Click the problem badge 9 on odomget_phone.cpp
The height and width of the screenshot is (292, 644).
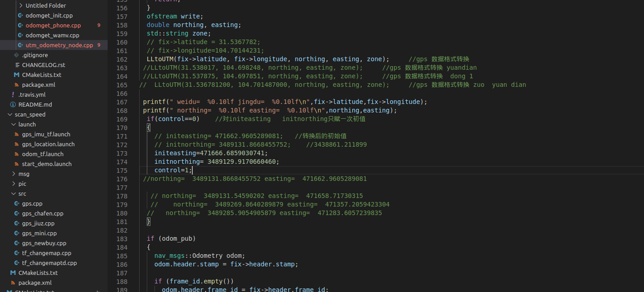pyautogui.click(x=99, y=25)
